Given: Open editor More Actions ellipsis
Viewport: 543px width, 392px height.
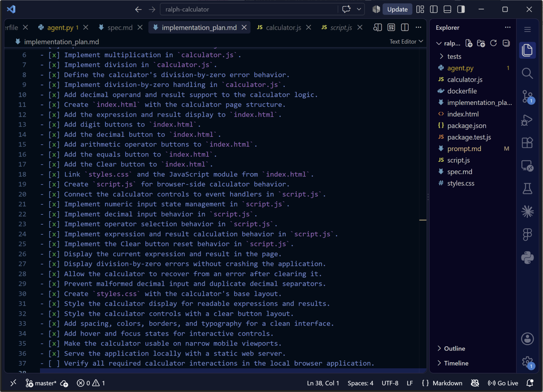Looking at the screenshot, I should point(419,28).
